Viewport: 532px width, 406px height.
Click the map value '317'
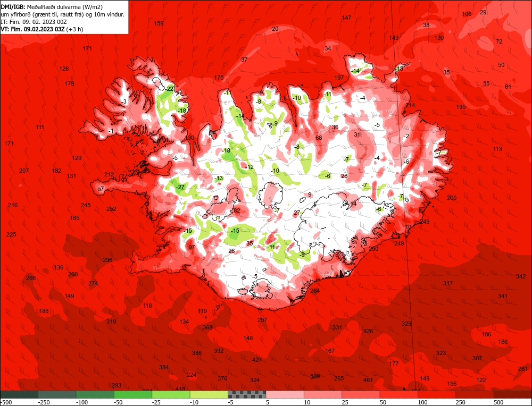click(x=448, y=283)
